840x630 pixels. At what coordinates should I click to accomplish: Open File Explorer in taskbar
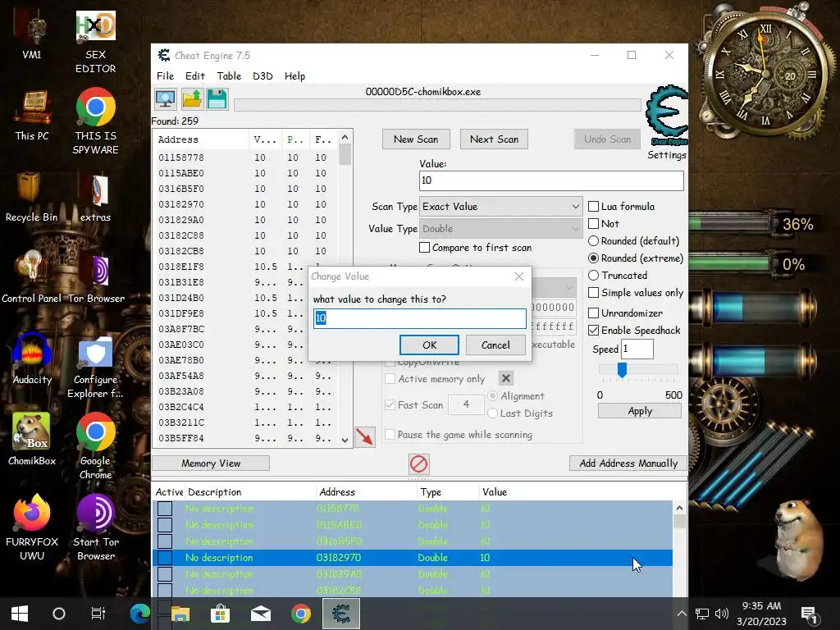tap(180, 614)
